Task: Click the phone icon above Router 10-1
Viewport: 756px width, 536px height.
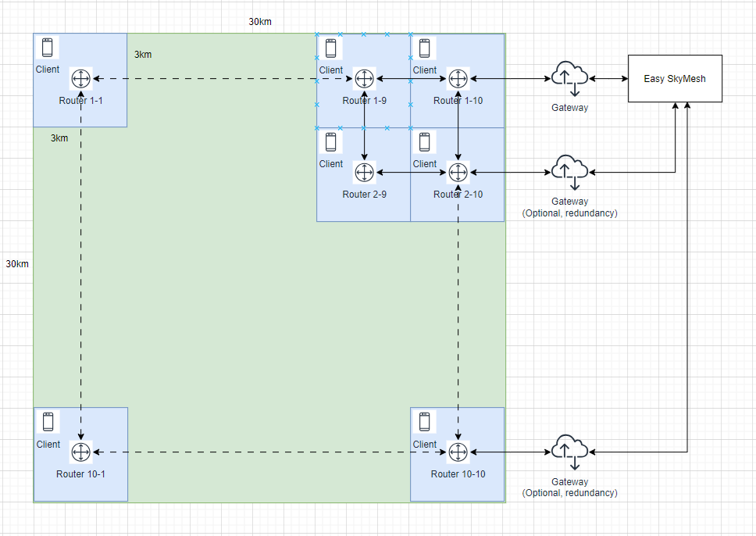Action: [x=48, y=422]
